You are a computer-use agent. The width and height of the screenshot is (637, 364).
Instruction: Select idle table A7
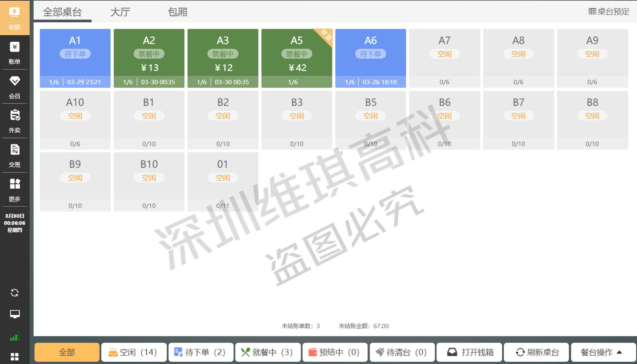pos(445,58)
